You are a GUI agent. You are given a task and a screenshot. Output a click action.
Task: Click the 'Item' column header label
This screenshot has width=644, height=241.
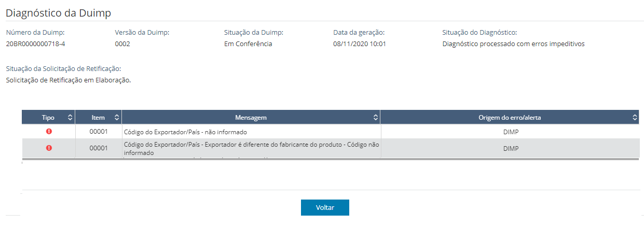pyautogui.click(x=98, y=118)
